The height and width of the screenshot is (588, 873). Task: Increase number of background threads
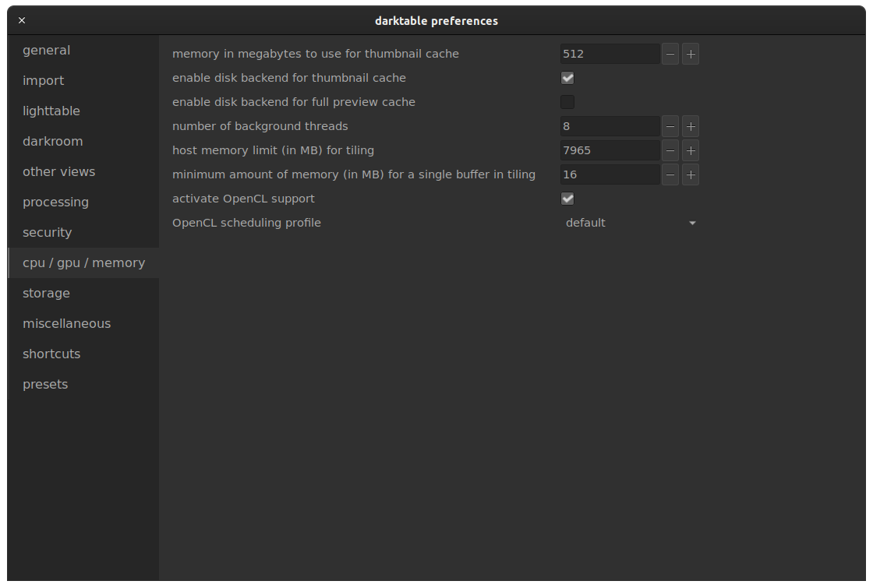(690, 126)
